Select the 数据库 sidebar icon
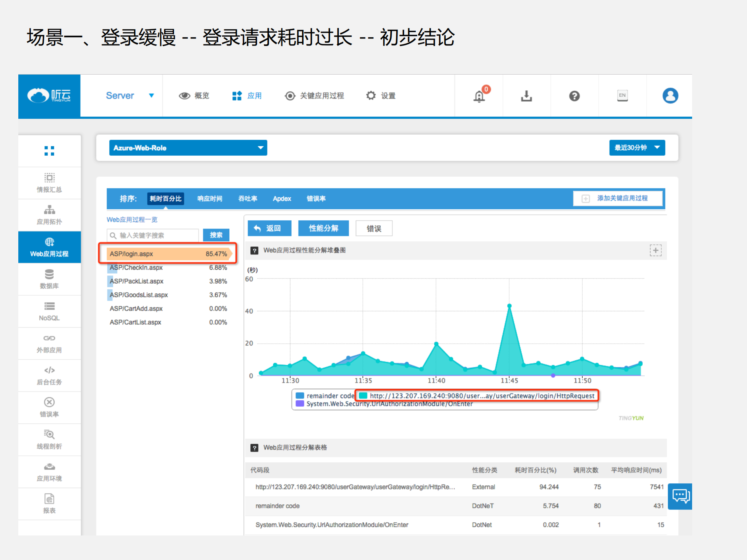The image size is (747, 560). (x=49, y=279)
